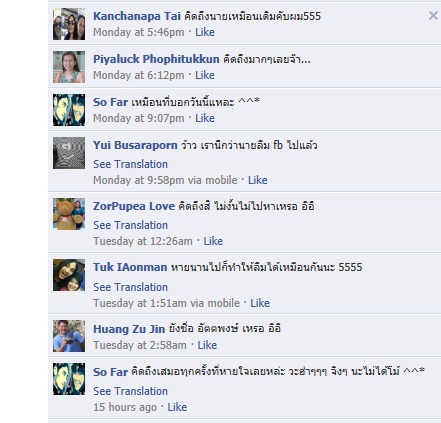The image size is (441, 423).
Task: Open ZorPupea Love's teddy bear avatar
Action: [69, 214]
